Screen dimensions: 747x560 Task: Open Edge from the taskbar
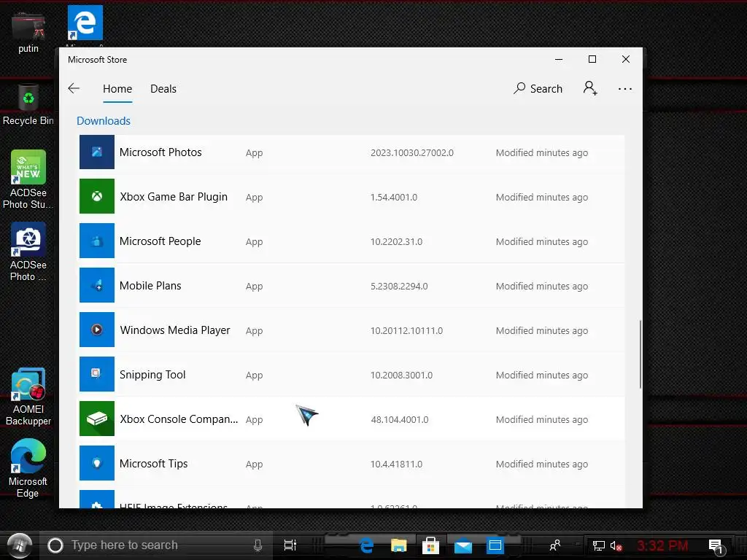pyautogui.click(x=366, y=545)
